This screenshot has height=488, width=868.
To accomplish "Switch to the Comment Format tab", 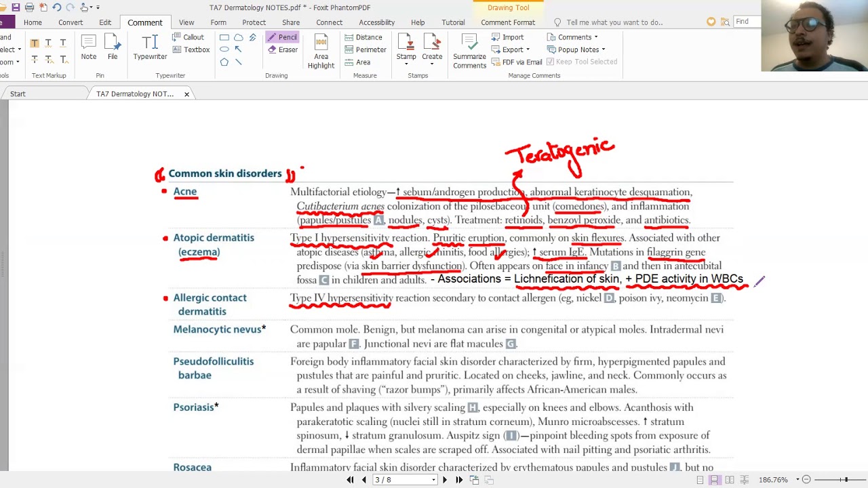I will click(x=508, y=22).
